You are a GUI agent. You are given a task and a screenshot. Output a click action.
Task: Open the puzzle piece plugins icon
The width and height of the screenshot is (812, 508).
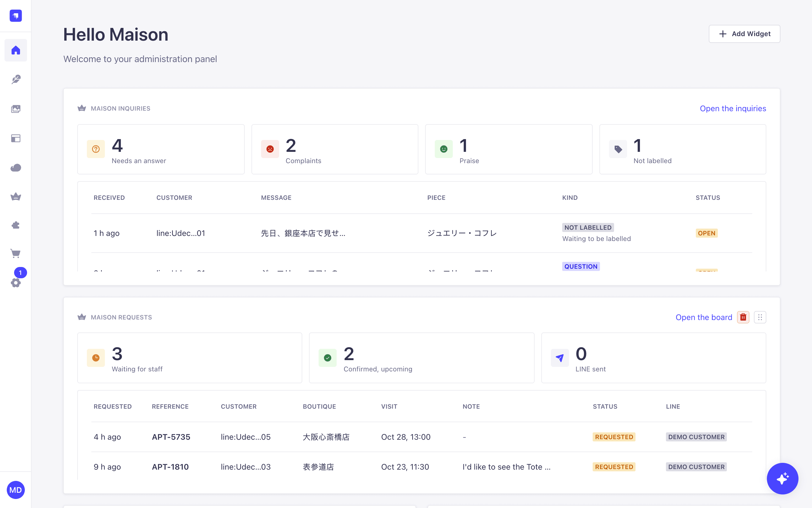16,225
